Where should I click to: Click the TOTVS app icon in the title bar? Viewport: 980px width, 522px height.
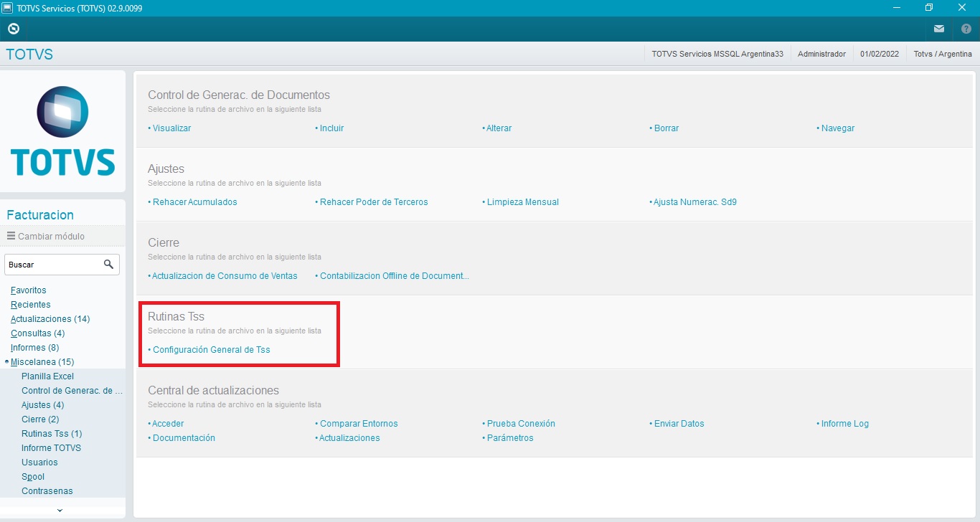[7, 7]
